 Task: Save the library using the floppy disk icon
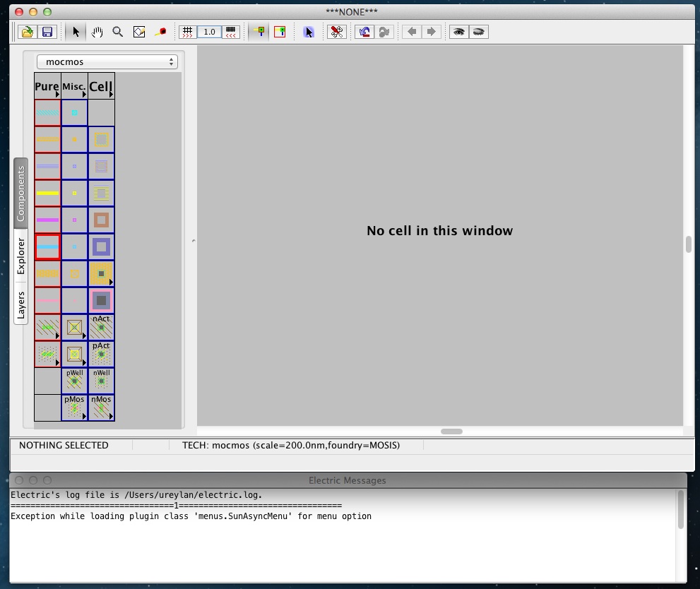(47, 32)
